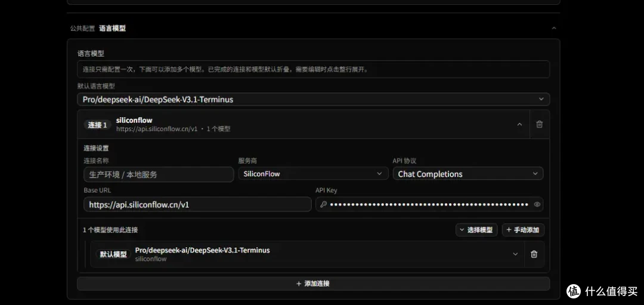Focus the 连接名称 input field

(159, 175)
